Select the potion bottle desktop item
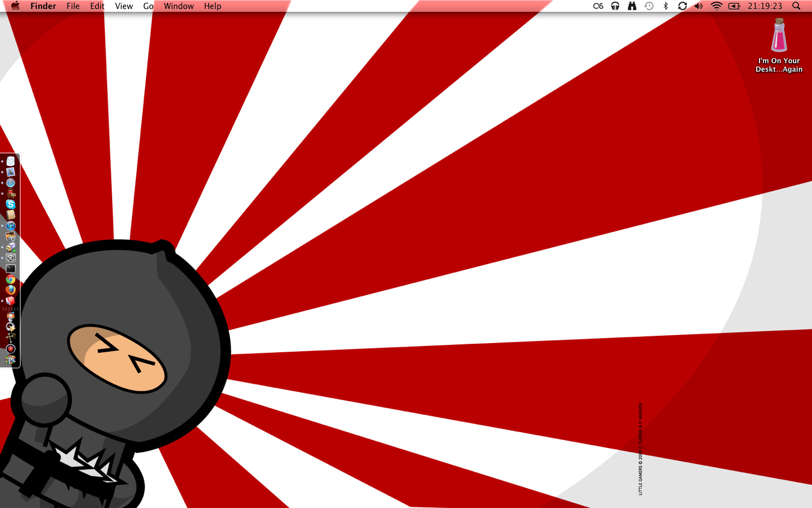812x508 pixels. (779, 36)
